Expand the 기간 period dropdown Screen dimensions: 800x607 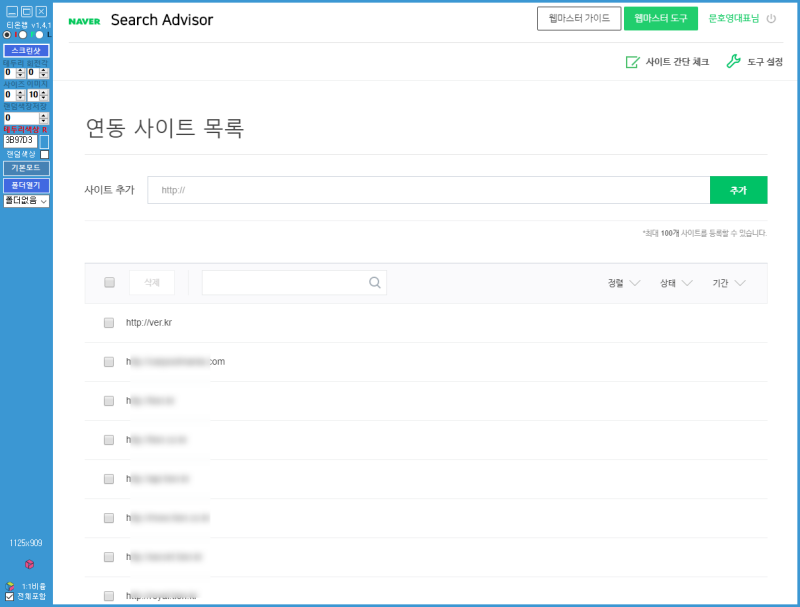click(729, 283)
